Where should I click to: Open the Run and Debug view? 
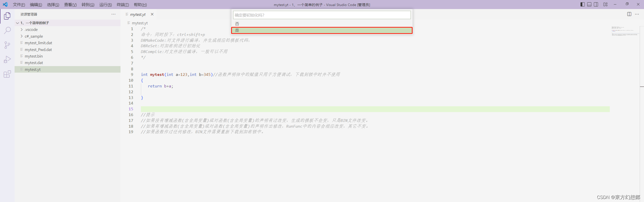point(7,60)
